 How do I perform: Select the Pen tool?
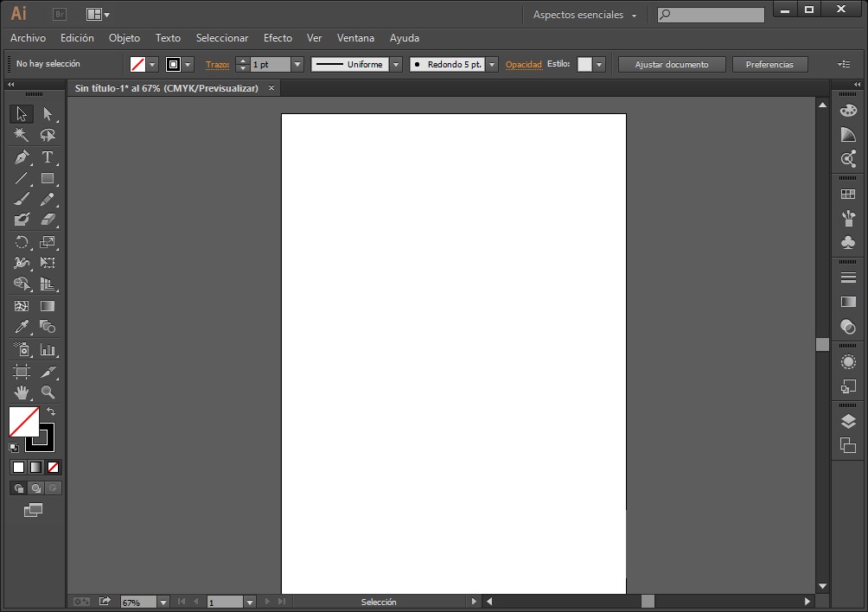[x=22, y=157]
